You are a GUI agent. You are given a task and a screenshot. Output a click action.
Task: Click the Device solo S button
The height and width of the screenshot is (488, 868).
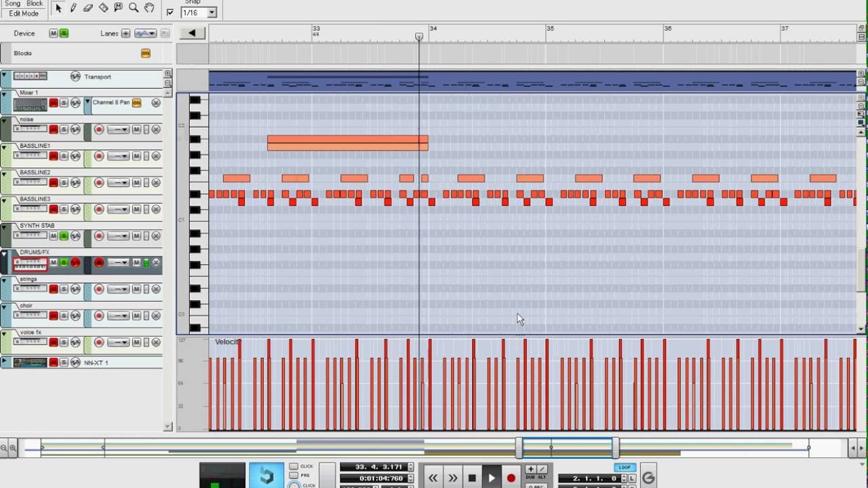tap(64, 33)
